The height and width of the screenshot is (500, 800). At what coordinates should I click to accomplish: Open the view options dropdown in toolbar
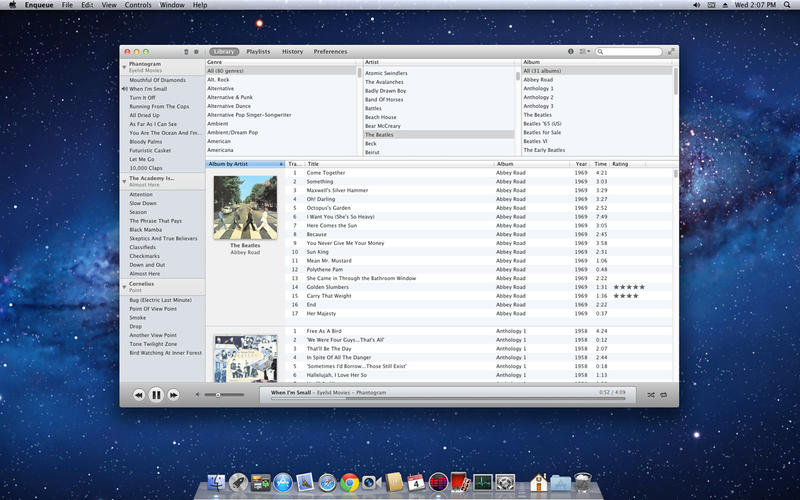click(585, 51)
